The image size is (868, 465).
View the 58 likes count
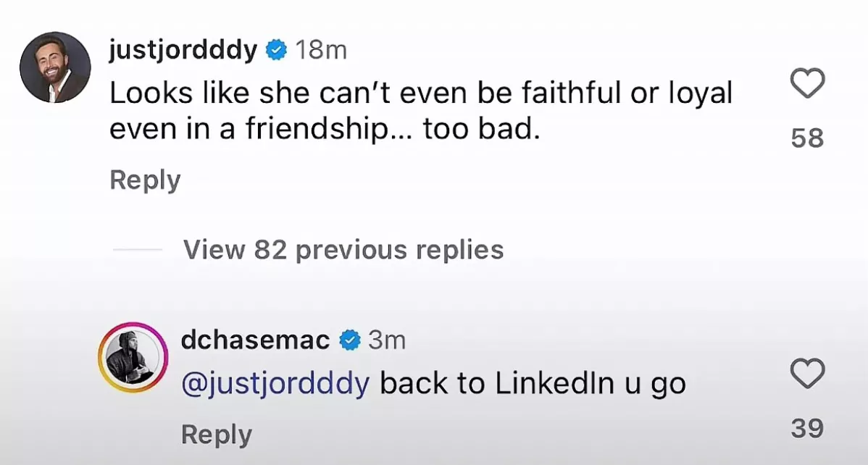pyautogui.click(x=807, y=138)
